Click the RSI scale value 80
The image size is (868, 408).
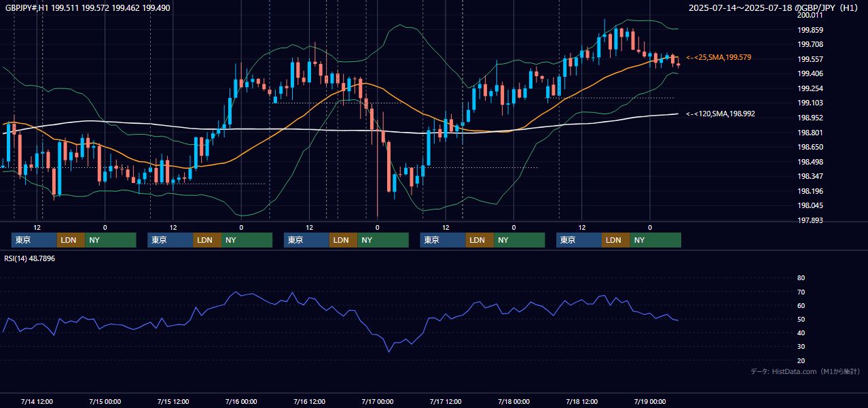pyautogui.click(x=801, y=278)
